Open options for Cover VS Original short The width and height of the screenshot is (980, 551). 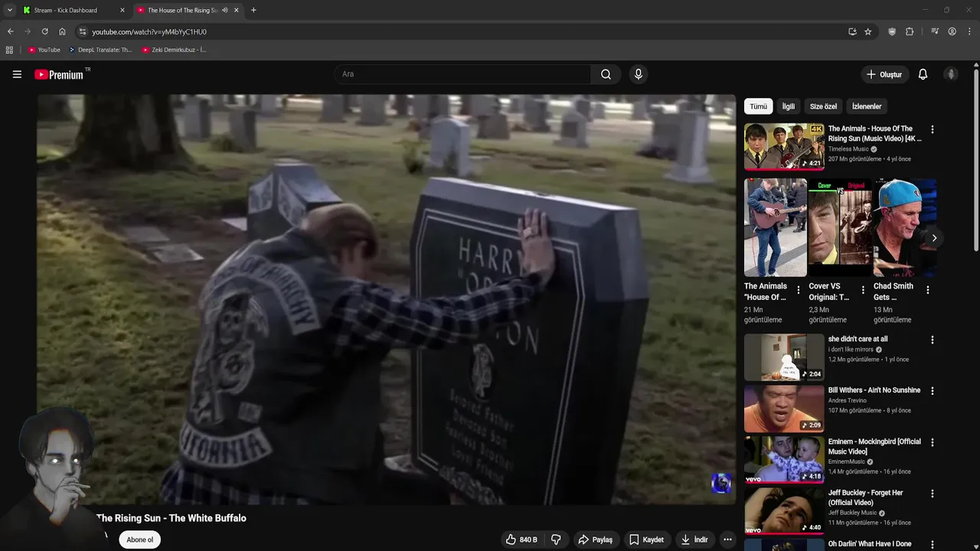pos(863,290)
